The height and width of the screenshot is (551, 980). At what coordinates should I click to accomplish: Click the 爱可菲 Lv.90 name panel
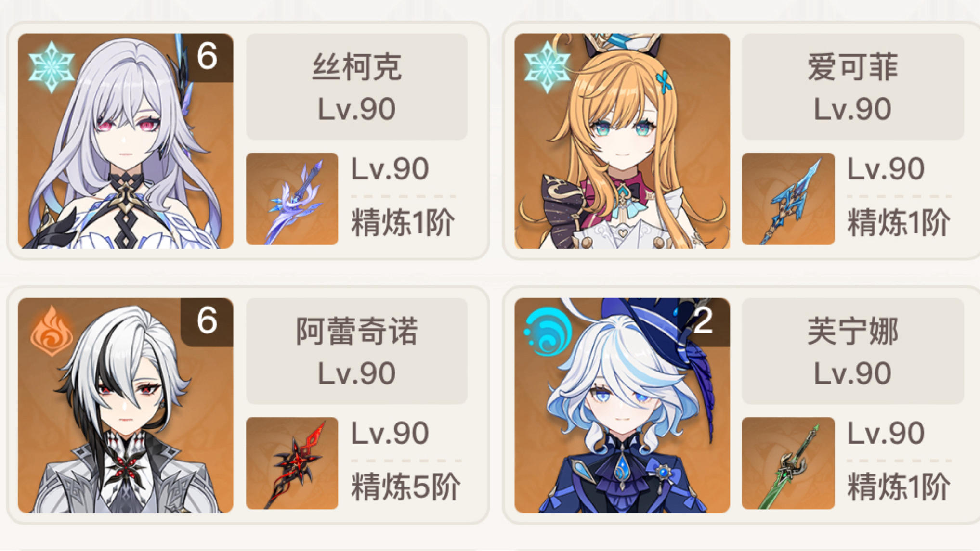pos(852,87)
